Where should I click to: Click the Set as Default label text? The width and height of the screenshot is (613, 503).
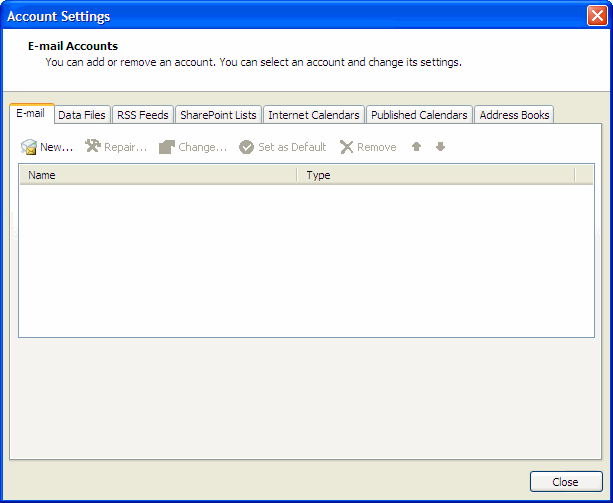pos(292,147)
